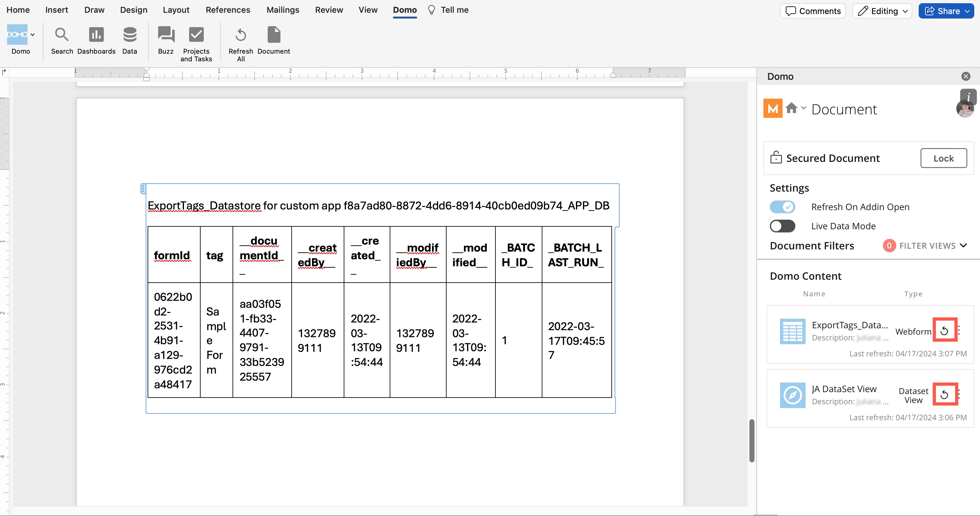Expand the Filter Views dropdown
The height and width of the screenshot is (516, 980).
(932, 246)
